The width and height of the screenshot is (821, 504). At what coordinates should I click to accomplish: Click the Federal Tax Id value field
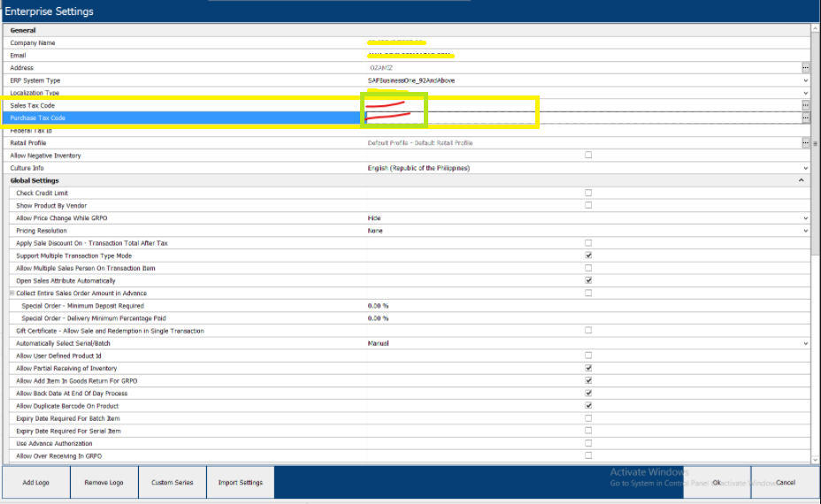tap(588, 130)
